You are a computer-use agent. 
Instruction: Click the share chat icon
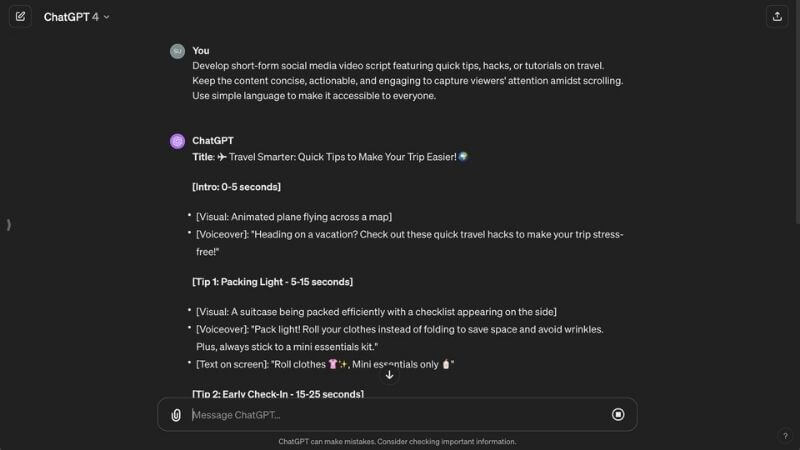coord(777,16)
